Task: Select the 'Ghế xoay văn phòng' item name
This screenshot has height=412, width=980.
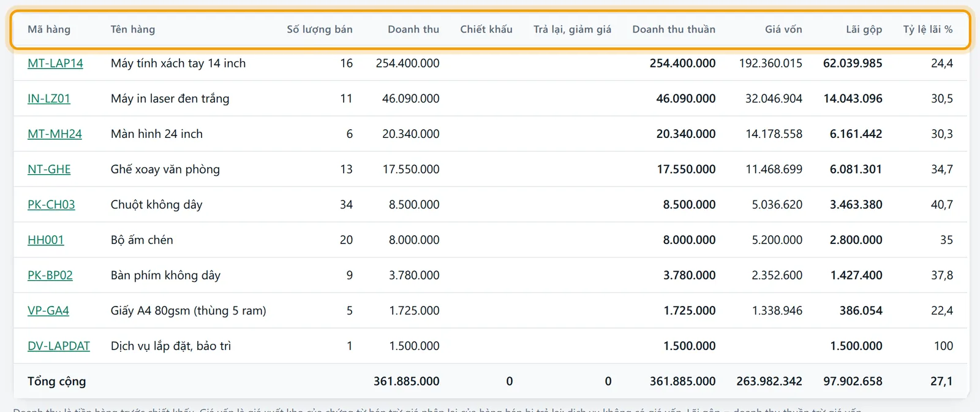Action: point(165,169)
